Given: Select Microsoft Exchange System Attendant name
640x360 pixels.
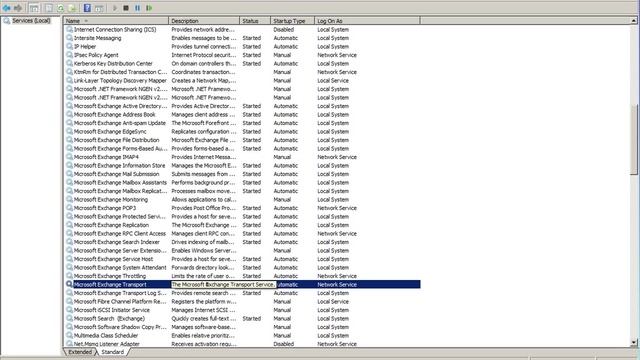Looking at the screenshot, I should point(120,267).
